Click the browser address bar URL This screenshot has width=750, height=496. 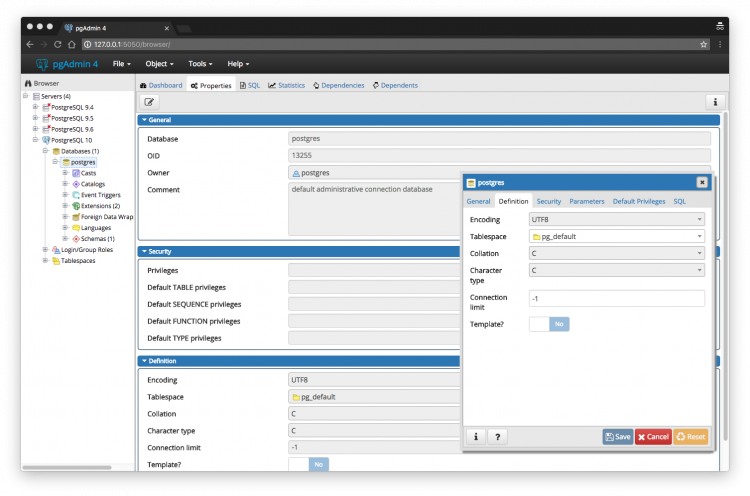click(x=132, y=44)
